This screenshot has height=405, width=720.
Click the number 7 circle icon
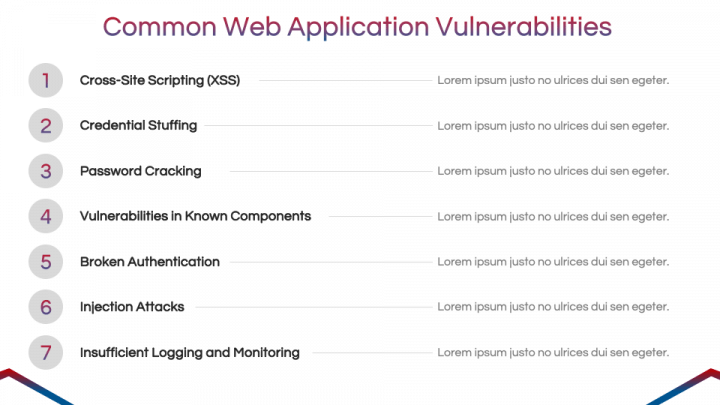point(45,352)
